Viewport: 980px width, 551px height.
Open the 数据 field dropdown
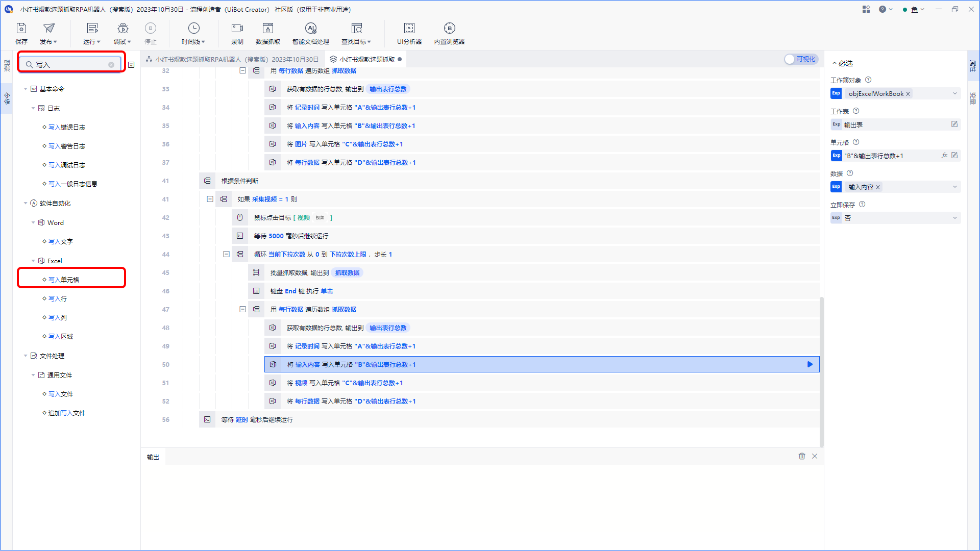pos(954,187)
